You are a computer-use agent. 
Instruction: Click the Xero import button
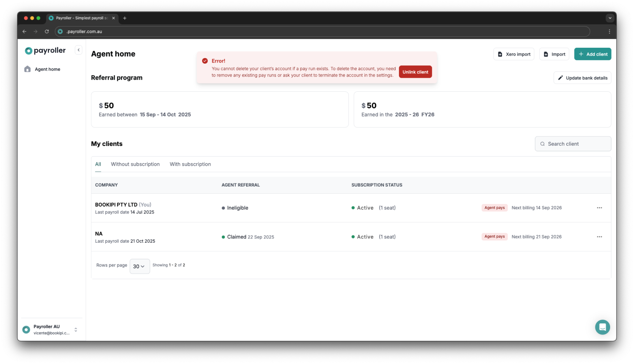pos(514,54)
